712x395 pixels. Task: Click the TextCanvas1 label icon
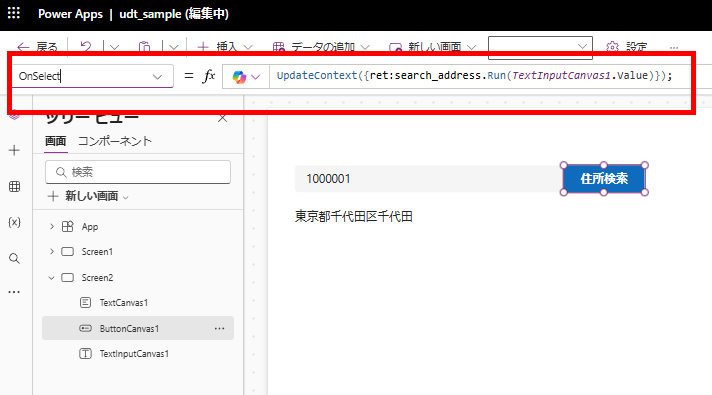[x=85, y=302]
